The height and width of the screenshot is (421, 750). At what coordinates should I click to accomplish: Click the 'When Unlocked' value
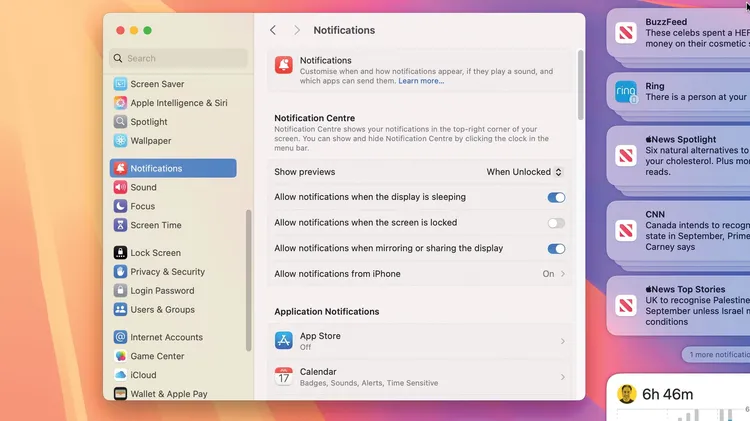(518, 172)
